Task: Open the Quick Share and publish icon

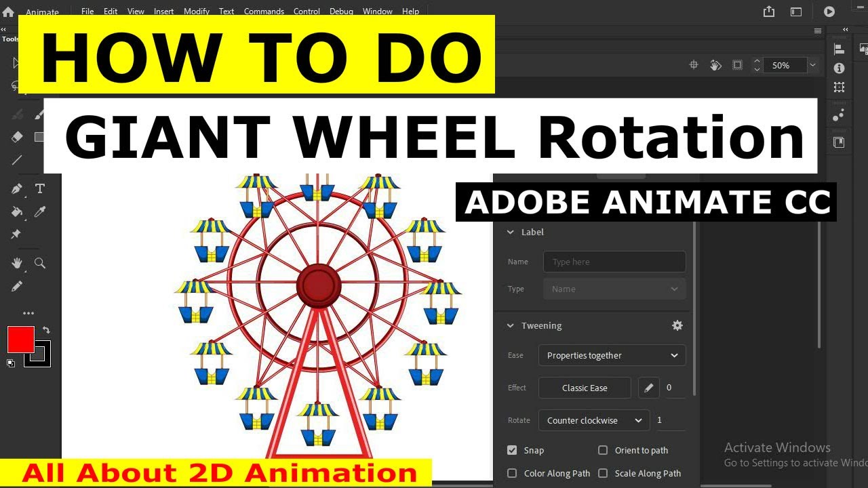Action: tap(769, 12)
